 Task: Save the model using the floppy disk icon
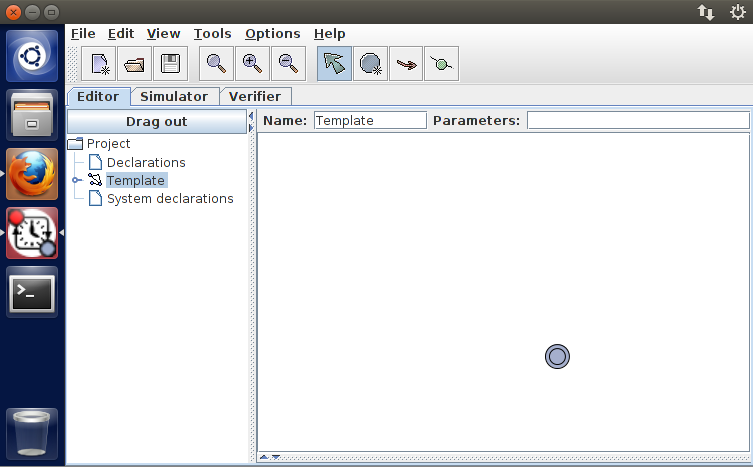pyautogui.click(x=170, y=64)
